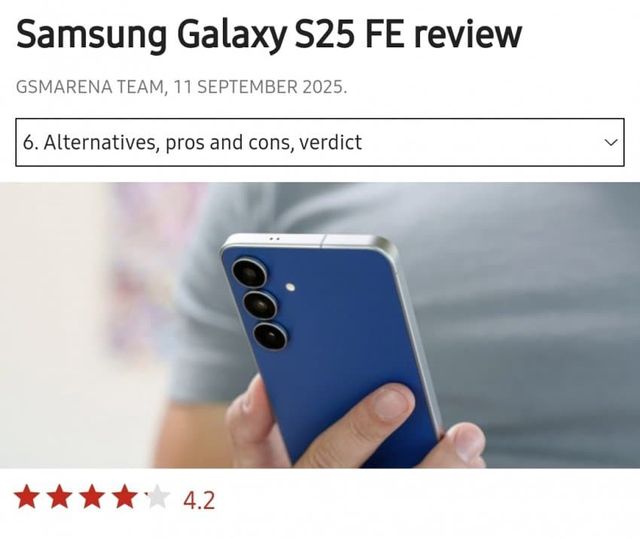Image resolution: width=640 pixels, height=539 pixels.
Task: Select '6. Alternatives, pros and cons, verdict' text
Action: coord(192,142)
